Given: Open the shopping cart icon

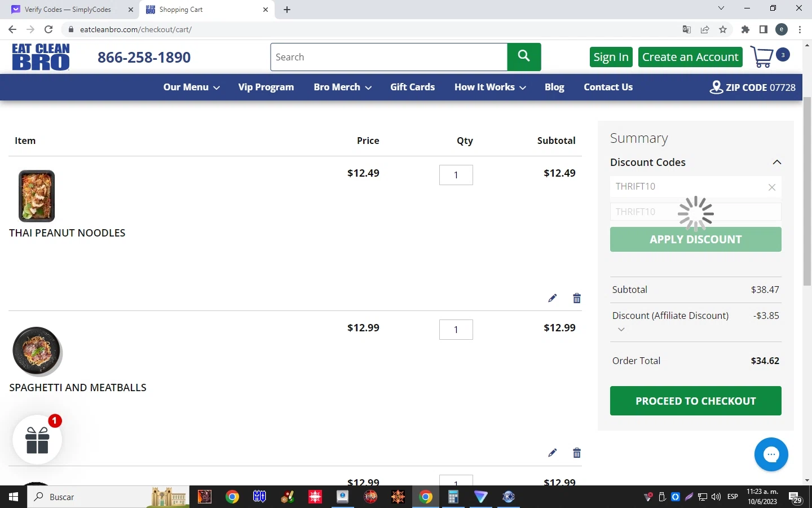Looking at the screenshot, I should pyautogui.click(x=762, y=57).
